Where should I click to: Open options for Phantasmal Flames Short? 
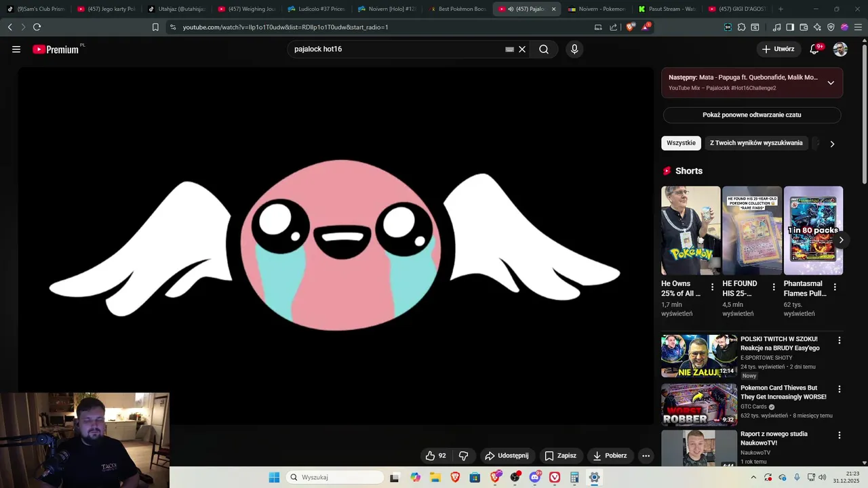point(835,287)
